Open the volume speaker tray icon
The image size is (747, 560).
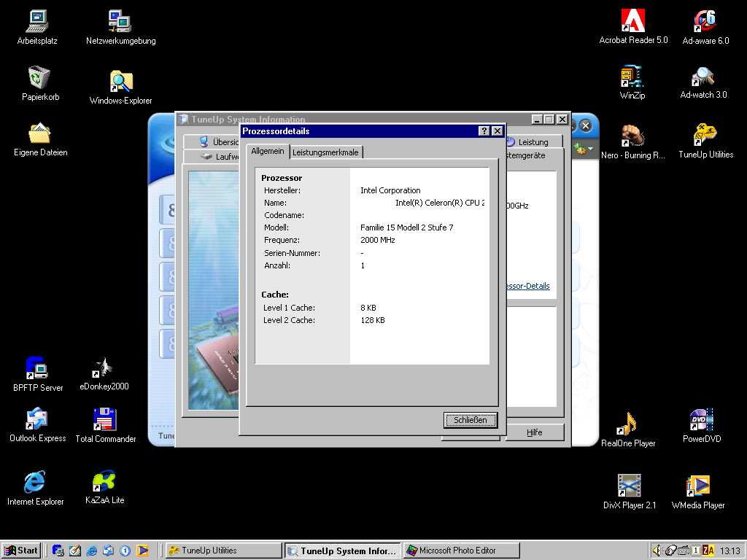657,551
